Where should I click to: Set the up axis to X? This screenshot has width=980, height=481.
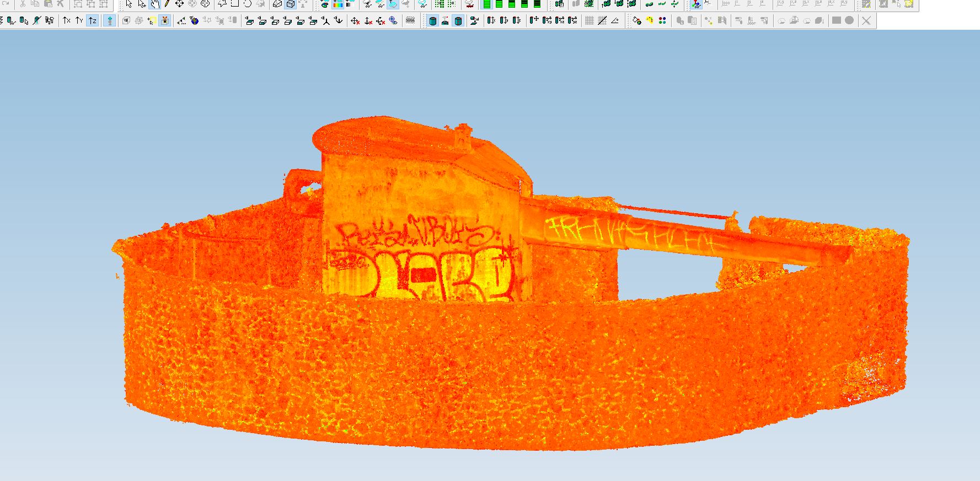point(67,20)
